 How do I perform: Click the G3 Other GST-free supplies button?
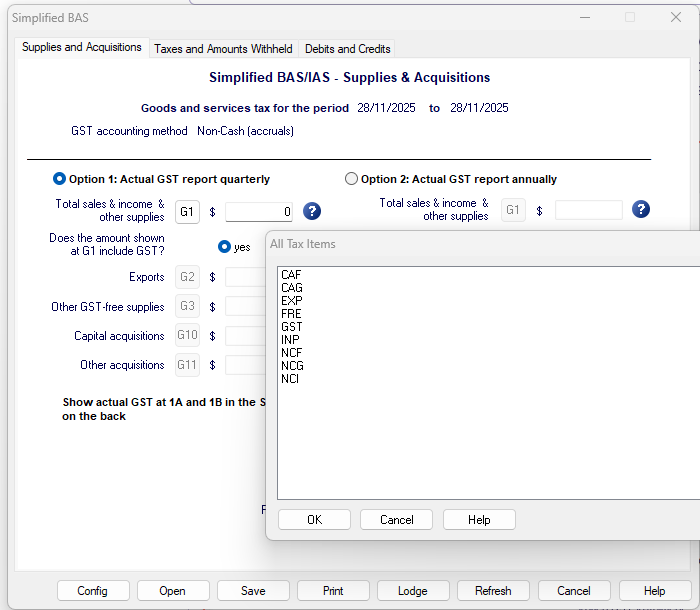click(187, 306)
